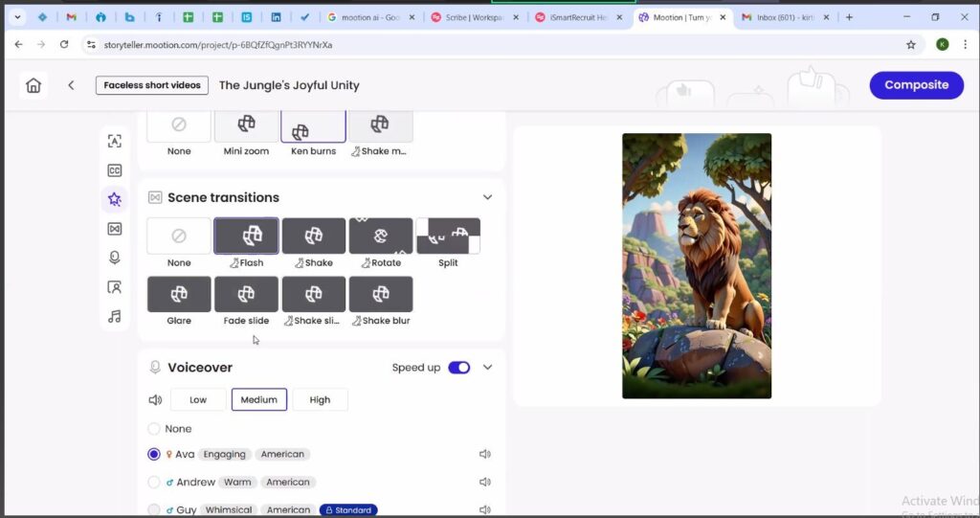Select the Shake m... image effect
Viewport: 980px width, 518px height.
(x=381, y=125)
